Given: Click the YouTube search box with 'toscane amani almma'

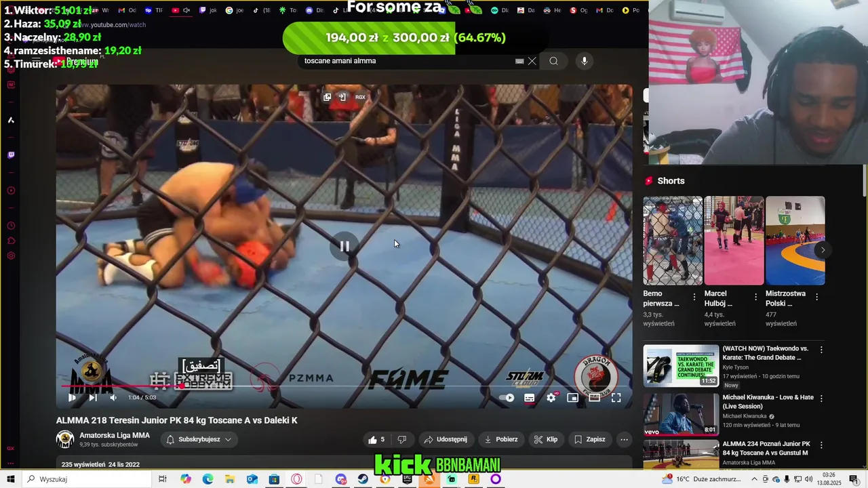Looking at the screenshot, I should pyautogui.click(x=407, y=61).
